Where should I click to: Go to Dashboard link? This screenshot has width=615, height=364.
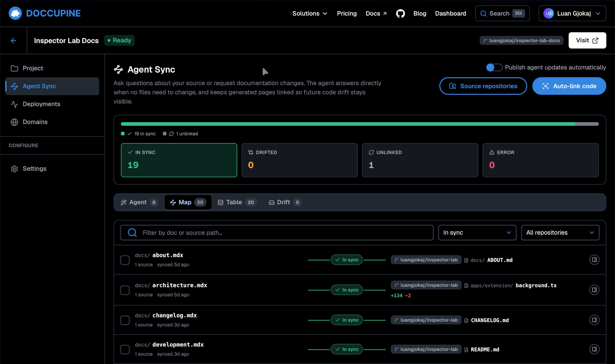(451, 13)
